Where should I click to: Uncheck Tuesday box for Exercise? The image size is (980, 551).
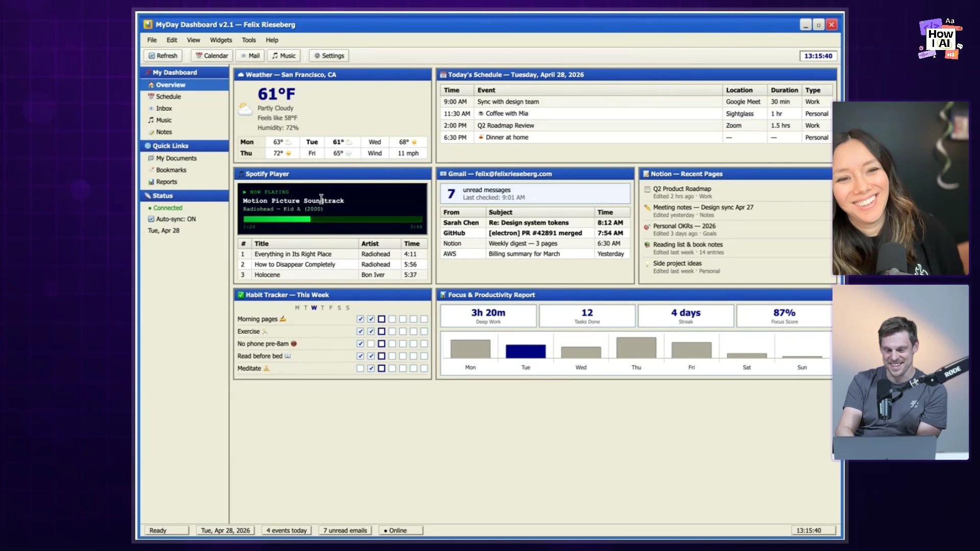(371, 331)
